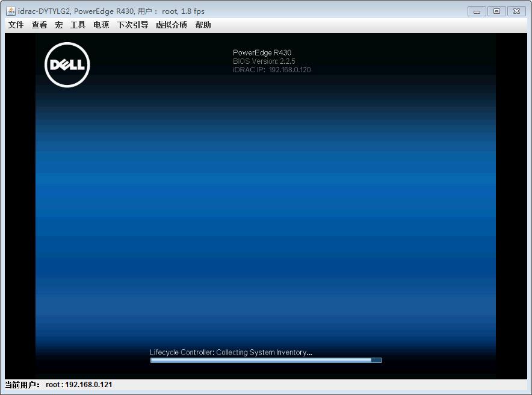532x395 pixels.
Task: Open the 查看 (View) menu
Action: (39, 25)
